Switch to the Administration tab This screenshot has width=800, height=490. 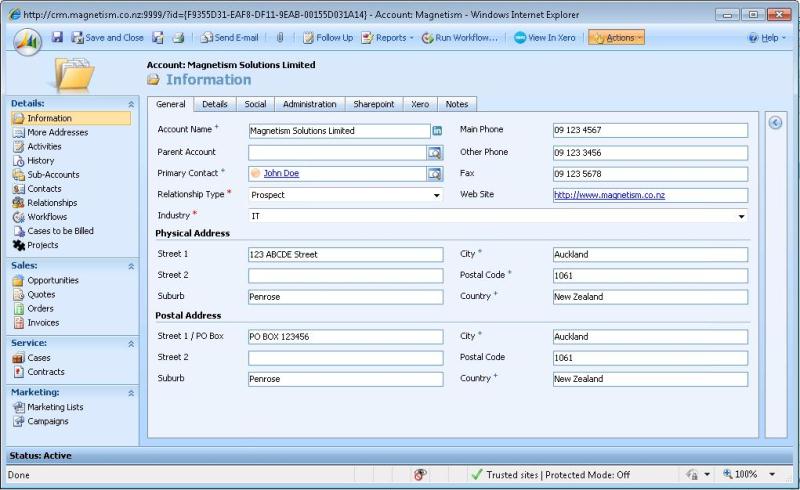pos(309,104)
